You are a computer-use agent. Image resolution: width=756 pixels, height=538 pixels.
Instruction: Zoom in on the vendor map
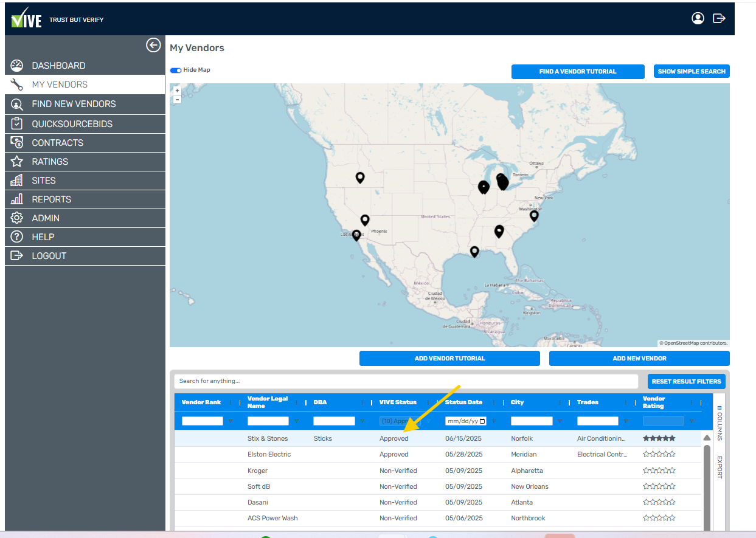pos(177,91)
